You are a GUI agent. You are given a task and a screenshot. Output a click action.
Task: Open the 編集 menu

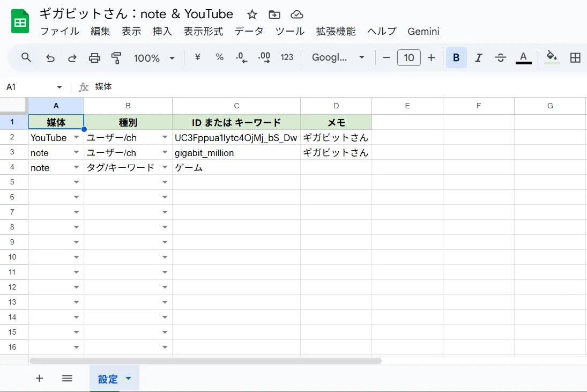(100, 32)
